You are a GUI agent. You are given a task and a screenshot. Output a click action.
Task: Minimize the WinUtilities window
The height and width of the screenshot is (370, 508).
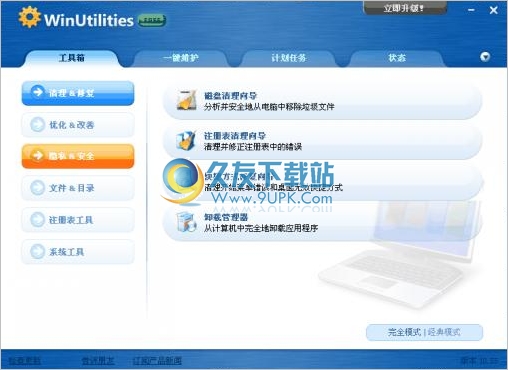(471, 10)
